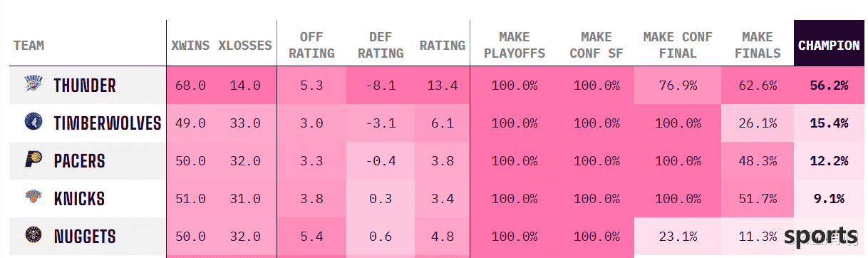This screenshot has width=868, height=258.
Task: Click Nuggets' 23.1% conf final cell
Action: pos(678,236)
